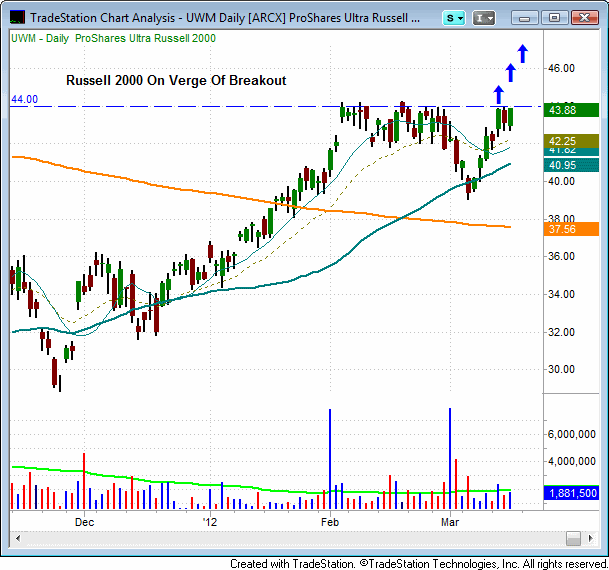Click the 'UWM - Daily' status line text
Viewport: 609px width, 570px height.
coord(40,37)
